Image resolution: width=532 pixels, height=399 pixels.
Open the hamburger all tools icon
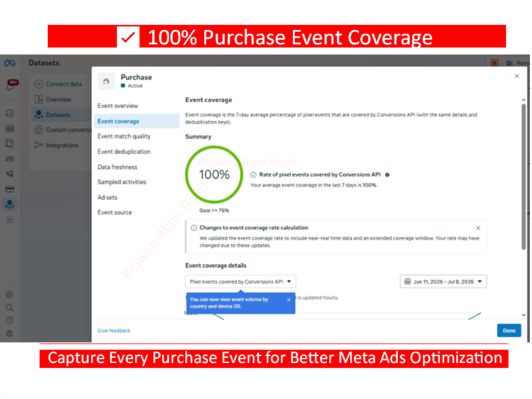point(10,220)
